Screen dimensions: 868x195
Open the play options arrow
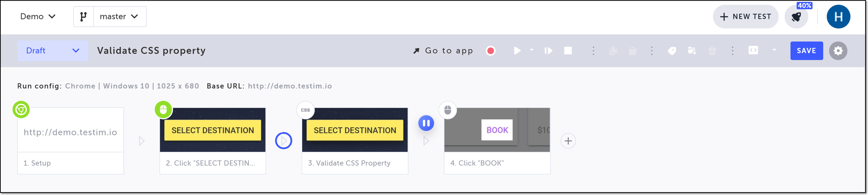(x=532, y=50)
